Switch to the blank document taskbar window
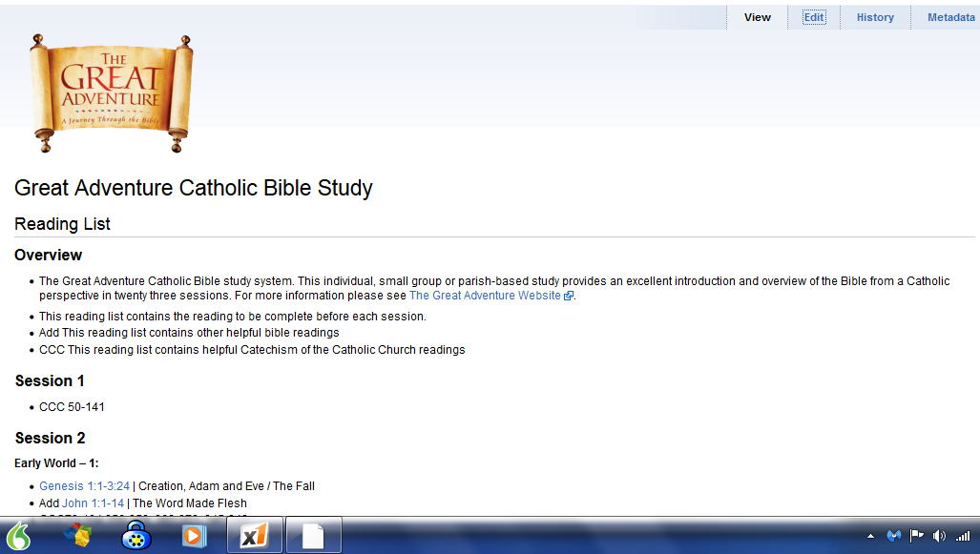This screenshot has height=554, width=980. pos(314,535)
